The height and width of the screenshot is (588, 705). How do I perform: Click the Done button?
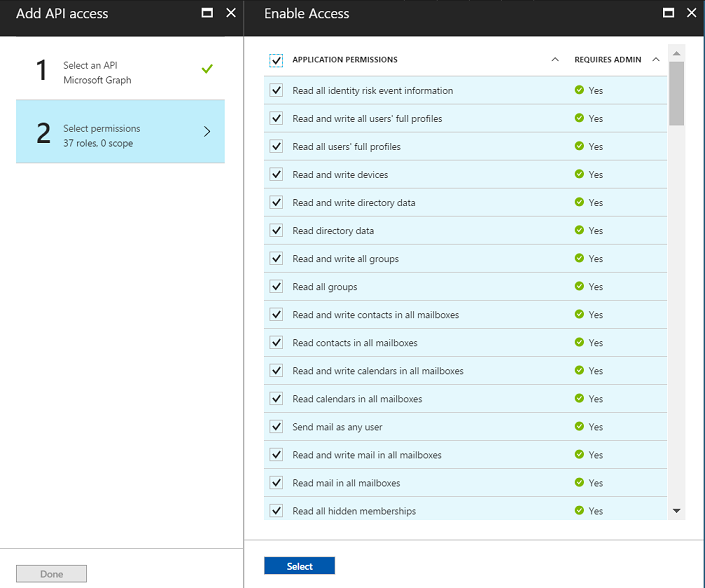point(51,574)
